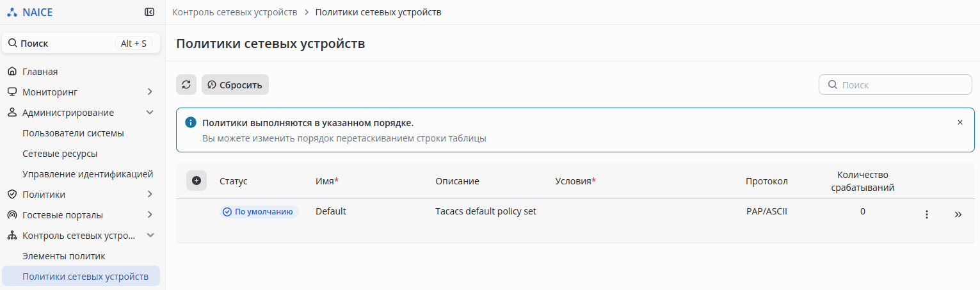Open Элементы политик page
The width and height of the screenshot is (980, 290).
(x=64, y=256)
